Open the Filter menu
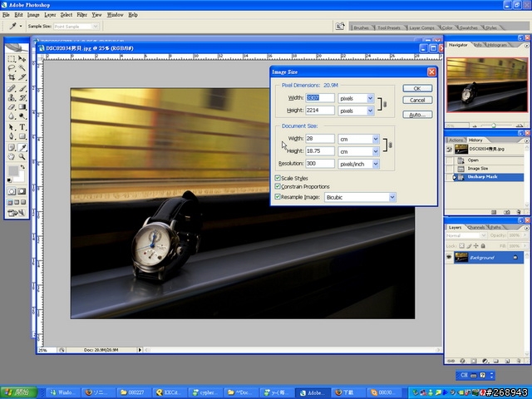The width and height of the screenshot is (532, 399). point(81,15)
